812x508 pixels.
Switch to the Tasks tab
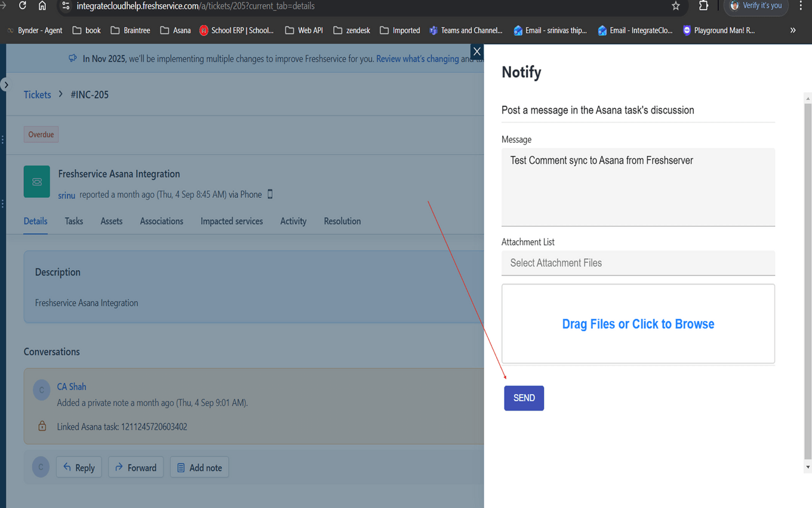[73, 221]
